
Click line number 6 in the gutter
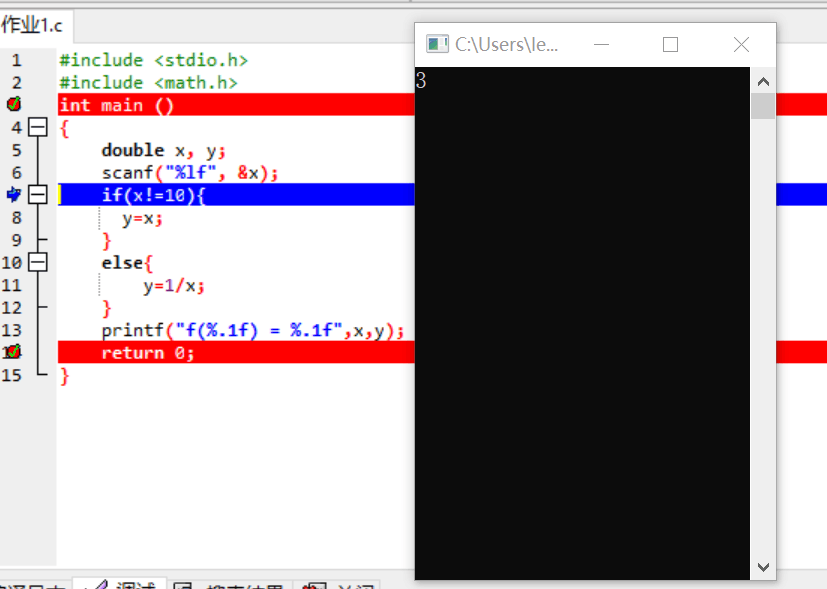[x=16, y=173]
